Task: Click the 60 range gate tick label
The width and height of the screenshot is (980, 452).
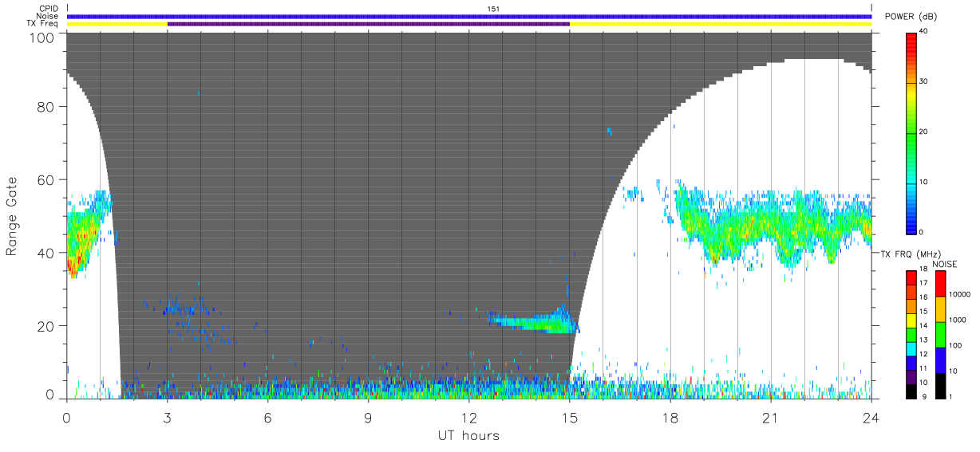Action: coord(46,179)
